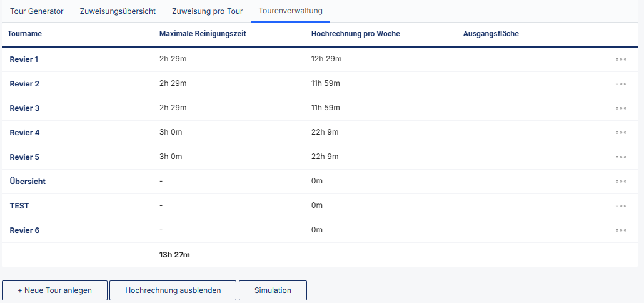This screenshot has height=303, width=644.
Task: Open the three-dot menu for Revier 1
Action: (x=621, y=59)
